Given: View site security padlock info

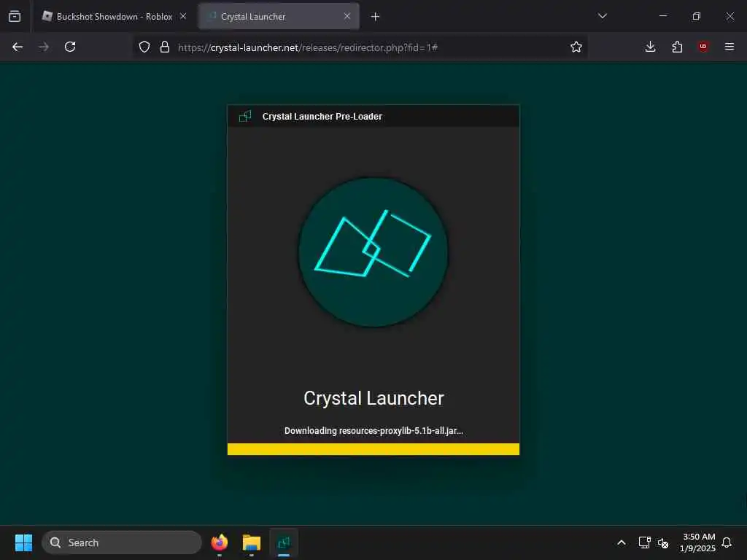Looking at the screenshot, I should pyautogui.click(x=165, y=47).
